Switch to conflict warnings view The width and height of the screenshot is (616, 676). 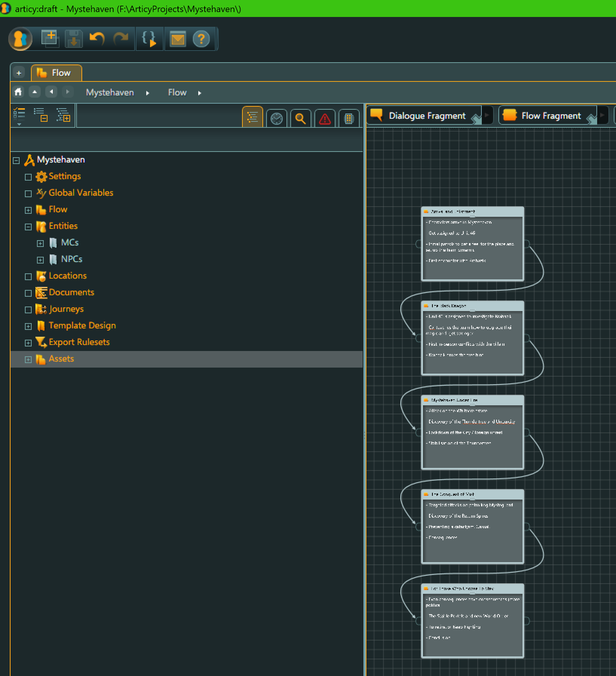325,118
